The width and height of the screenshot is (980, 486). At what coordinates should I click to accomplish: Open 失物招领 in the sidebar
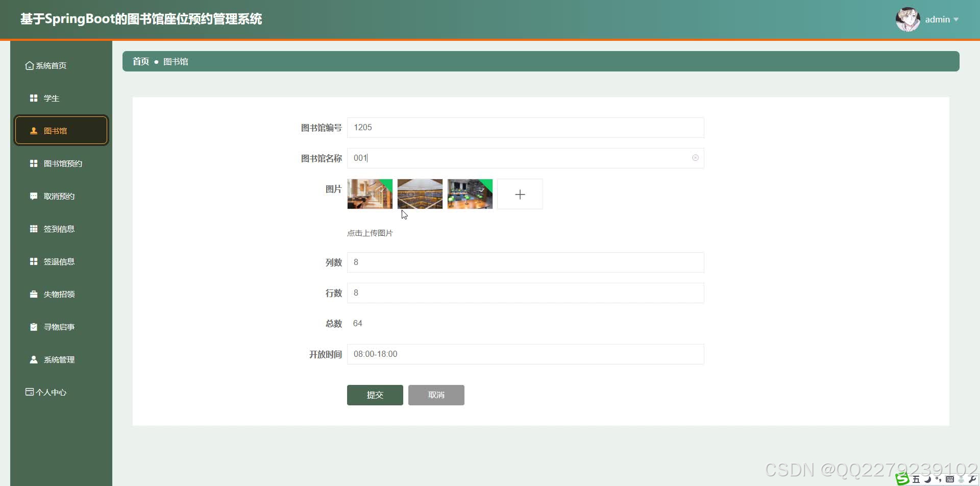click(x=61, y=294)
